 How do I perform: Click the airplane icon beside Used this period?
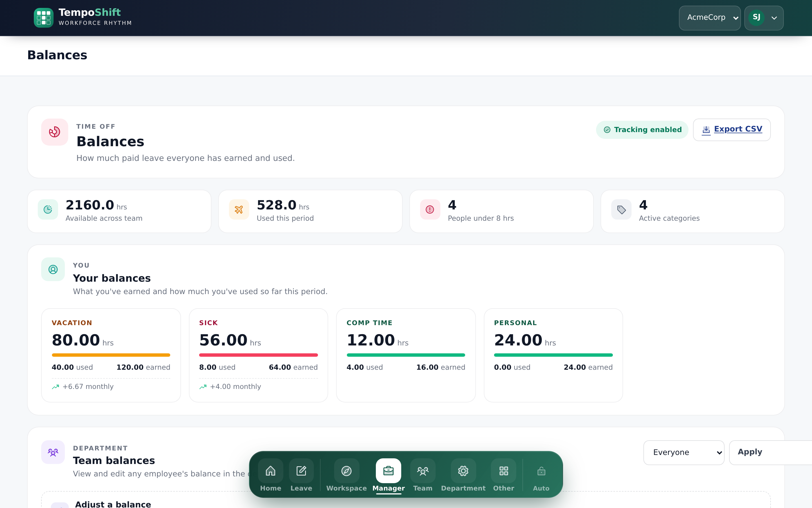click(x=239, y=210)
